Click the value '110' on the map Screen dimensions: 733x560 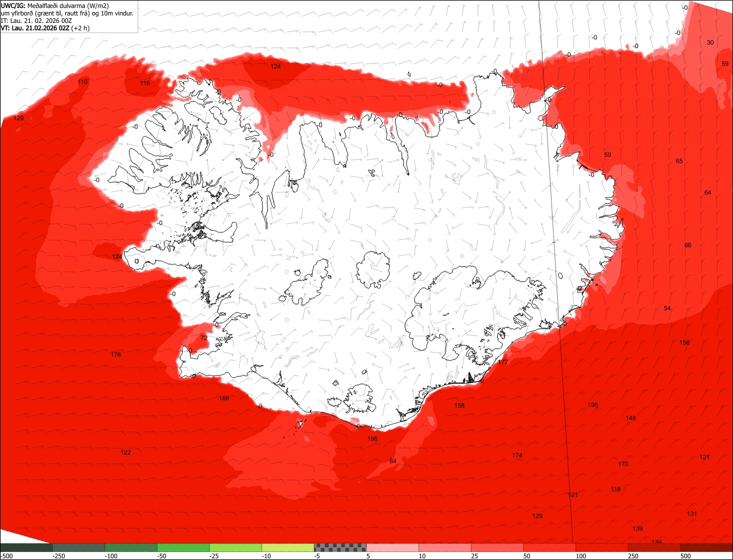coord(82,82)
